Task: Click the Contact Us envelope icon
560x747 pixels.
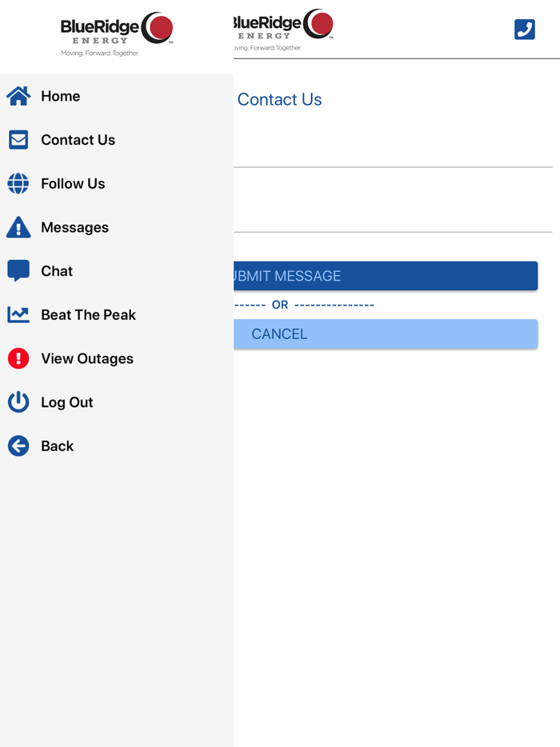Action: (18, 139)
